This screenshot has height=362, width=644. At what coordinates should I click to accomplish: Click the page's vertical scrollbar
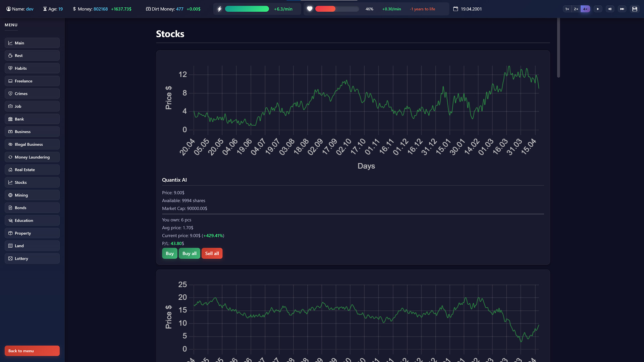click(558, 47)
